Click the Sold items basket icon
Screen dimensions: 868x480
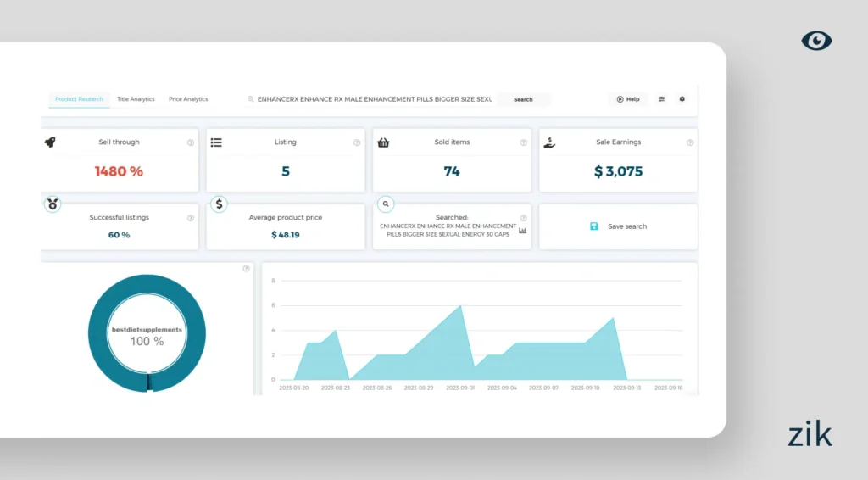pyautogui.click(x=383, y=142)
